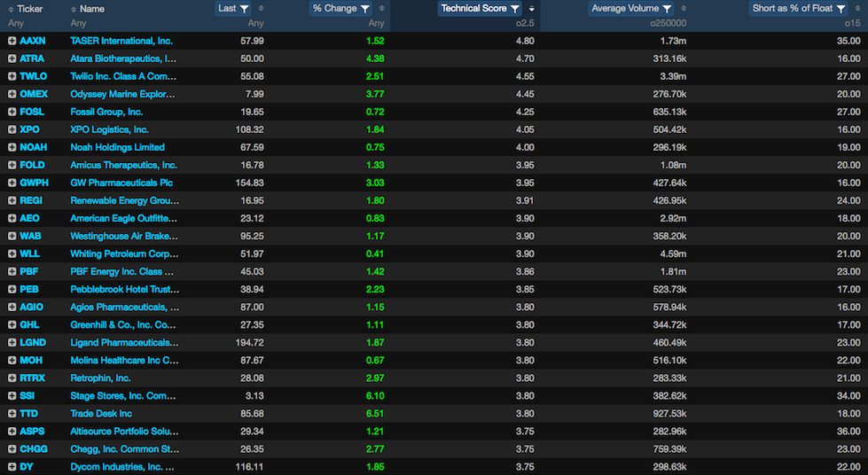Edit the Short as % of Float value o15
This screenshot has width=868, height=475.
pyautogui.click(x=853, y=23)
